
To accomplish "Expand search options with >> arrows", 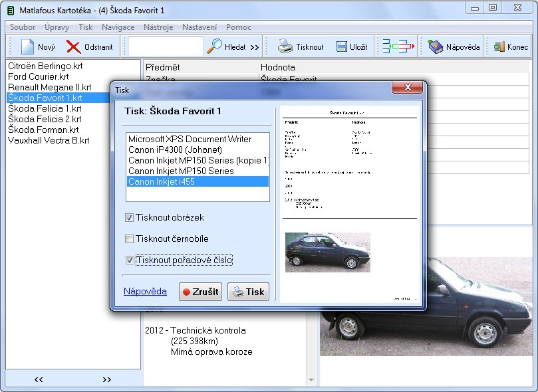I will point(255,47).
